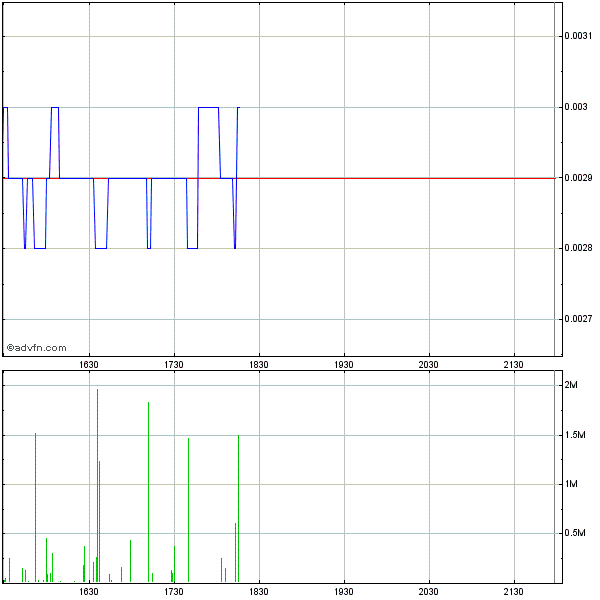Screen dimensions: 600x600
Task: Click 1730 label under volume chart
Action: pos(174,592)
